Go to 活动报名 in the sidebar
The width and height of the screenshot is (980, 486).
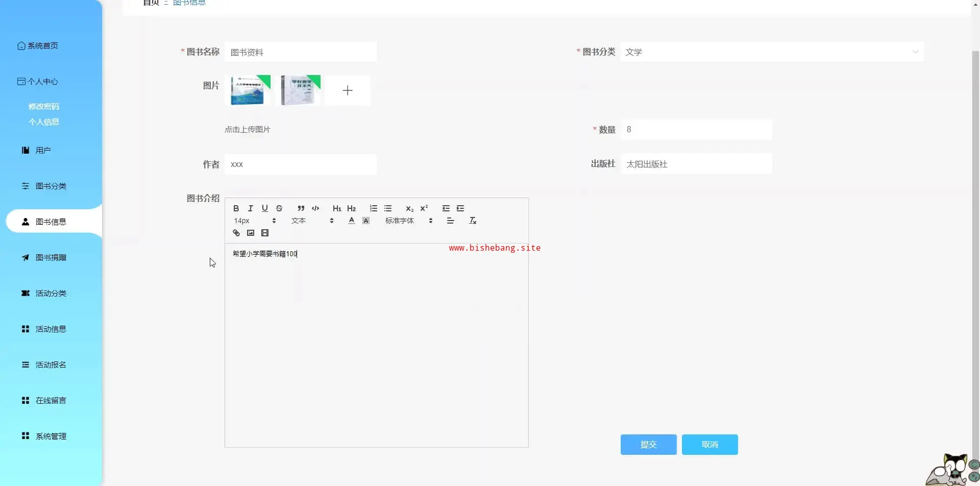(x=51, y=364)
